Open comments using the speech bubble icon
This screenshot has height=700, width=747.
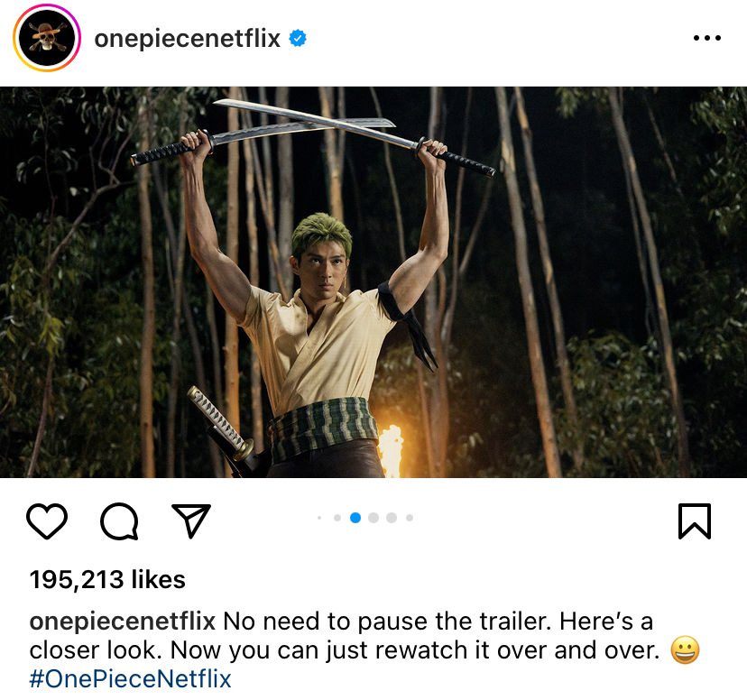click(119, 521)
